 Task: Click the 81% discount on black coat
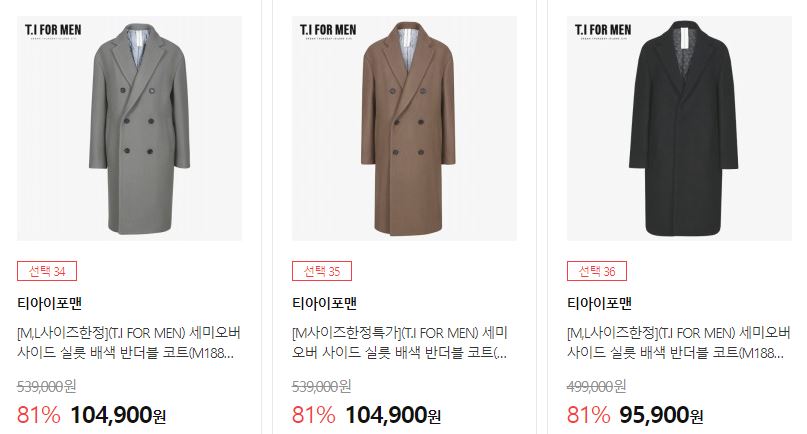tap(588, 415)
